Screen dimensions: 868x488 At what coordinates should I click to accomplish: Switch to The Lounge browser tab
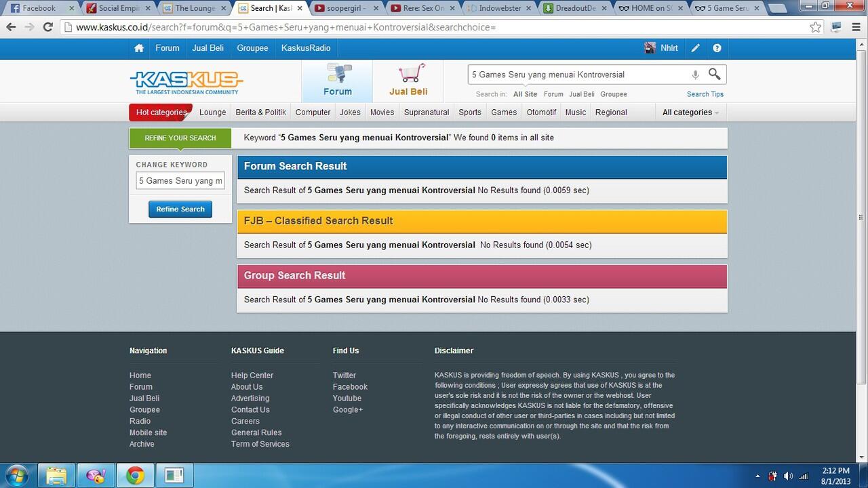point(195,8)
